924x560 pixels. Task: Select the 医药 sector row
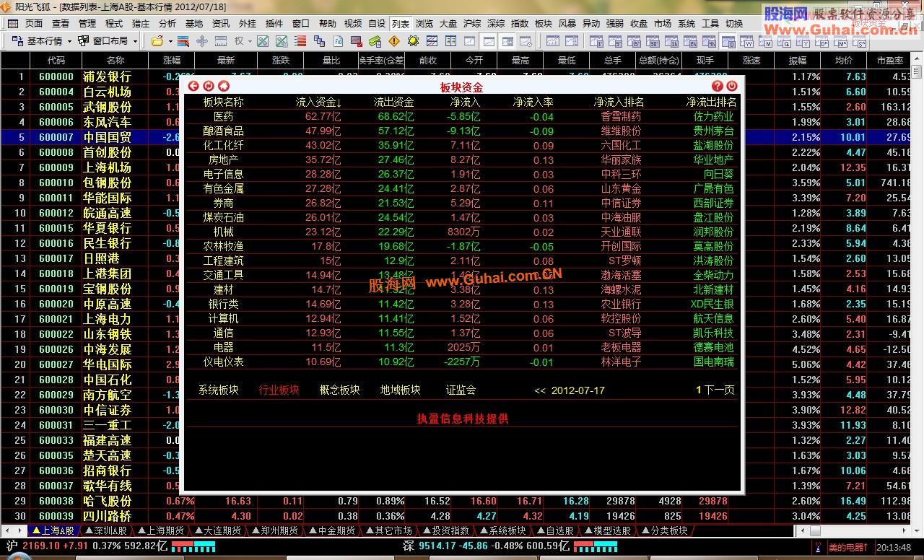[x=462, y=116]
